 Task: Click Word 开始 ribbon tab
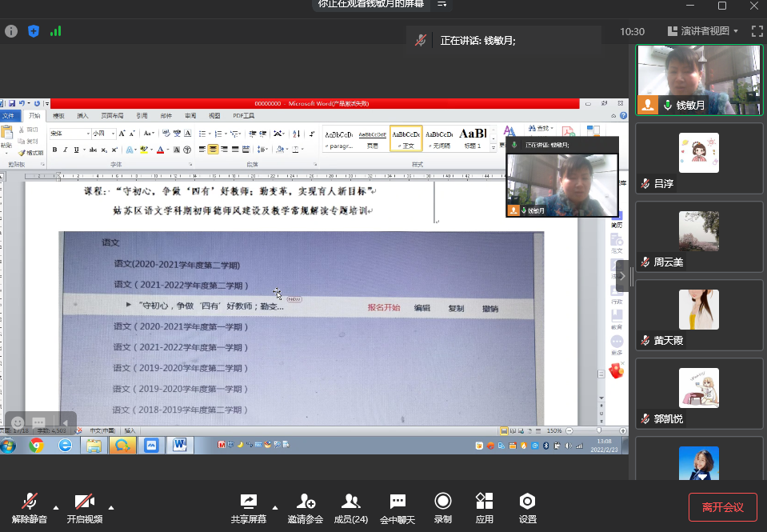34,116
